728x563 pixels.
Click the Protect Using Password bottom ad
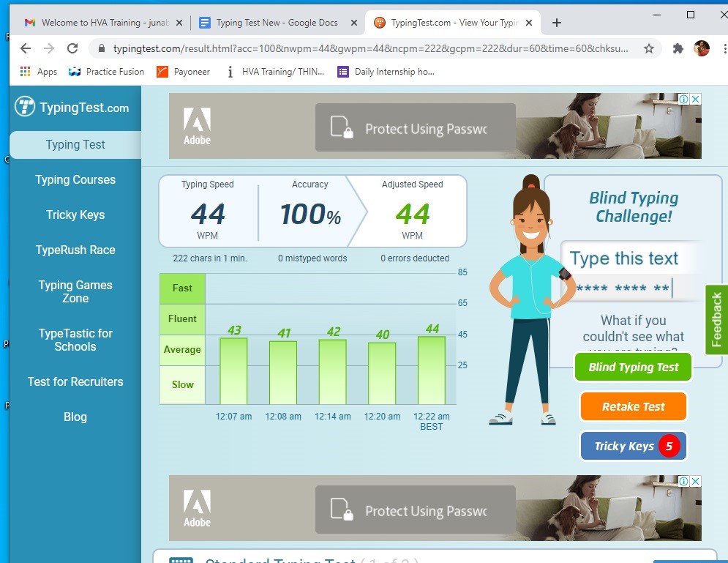coord(415,510)
